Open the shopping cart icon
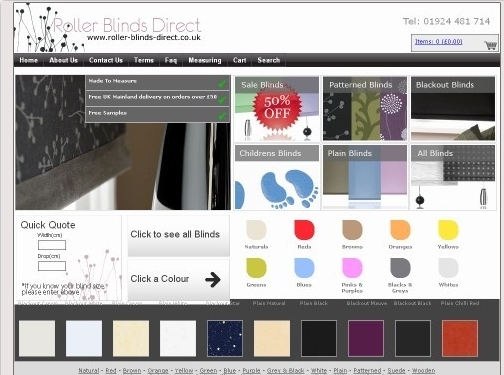 click(x=490, y=45)
